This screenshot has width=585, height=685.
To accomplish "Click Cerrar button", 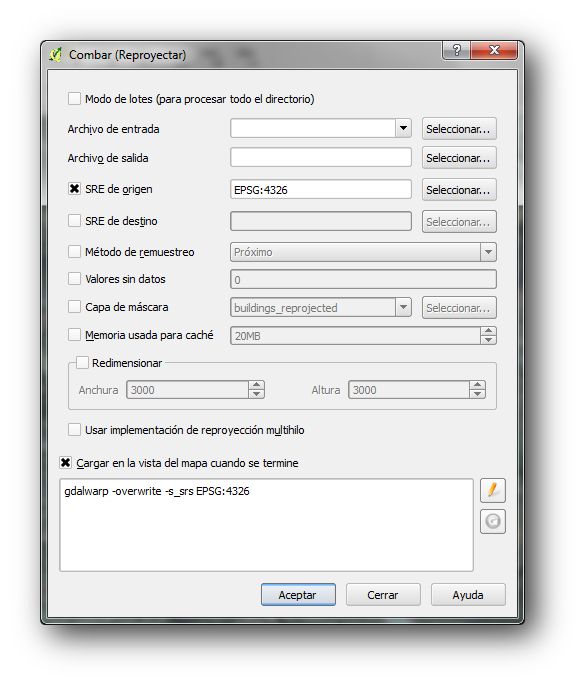I will [x=383, y=595].
